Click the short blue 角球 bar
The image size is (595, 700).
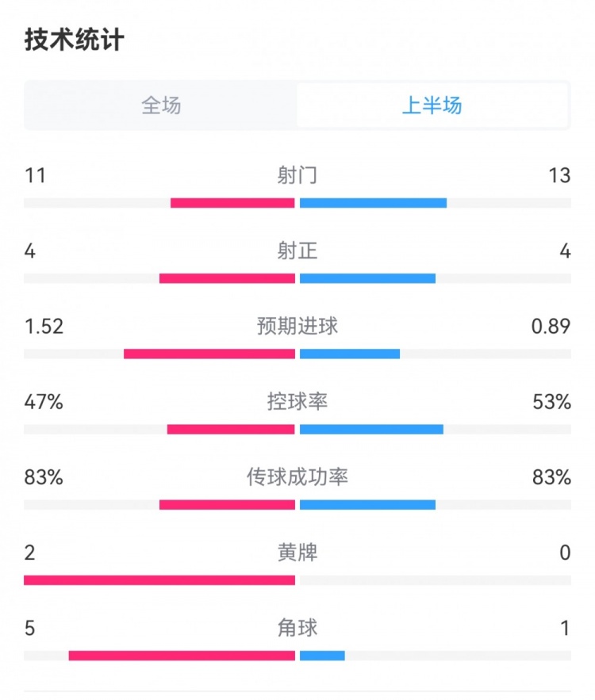(322, 656)
